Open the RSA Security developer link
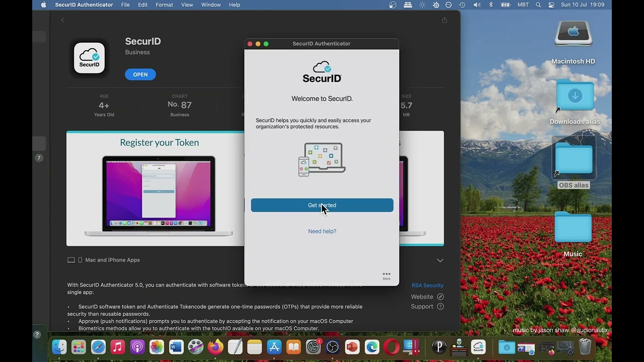The image size is (644, 362). (427, 285)
